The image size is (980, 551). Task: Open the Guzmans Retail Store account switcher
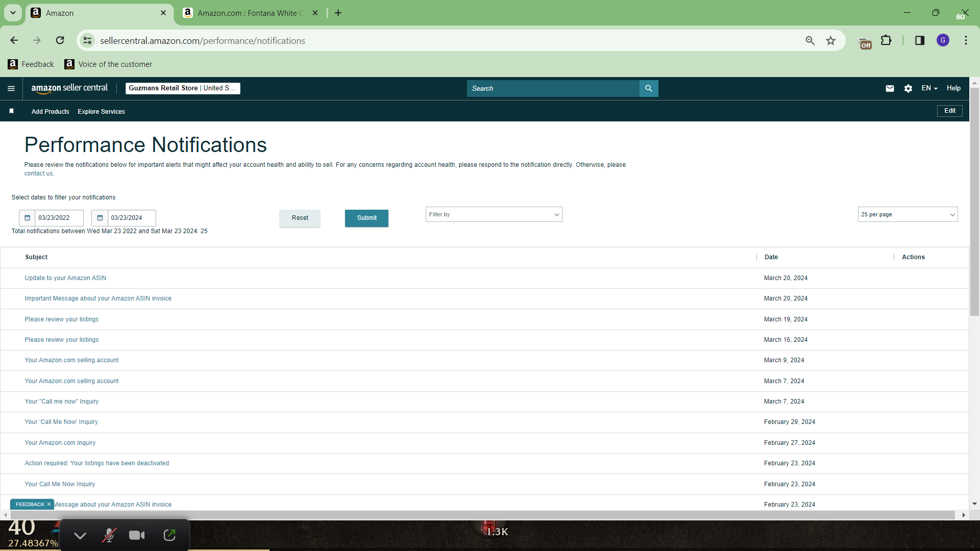pyautogui.click(x=183, y=88)
